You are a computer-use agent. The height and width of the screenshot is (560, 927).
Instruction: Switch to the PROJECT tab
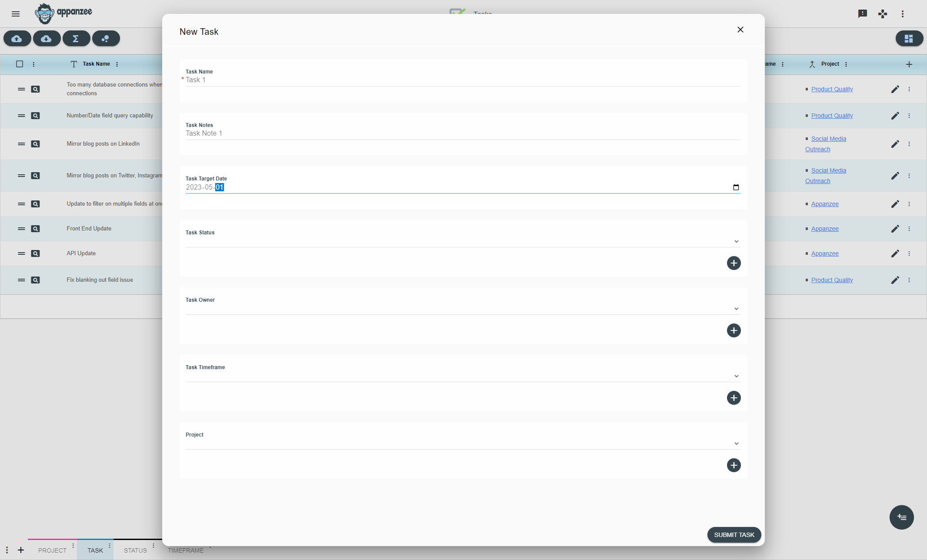pos(52,550)
